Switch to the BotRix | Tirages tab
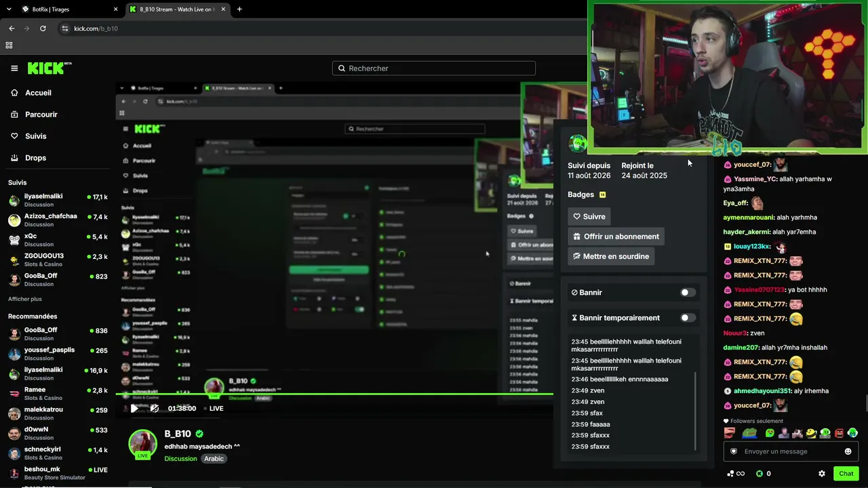 point(68,9)
